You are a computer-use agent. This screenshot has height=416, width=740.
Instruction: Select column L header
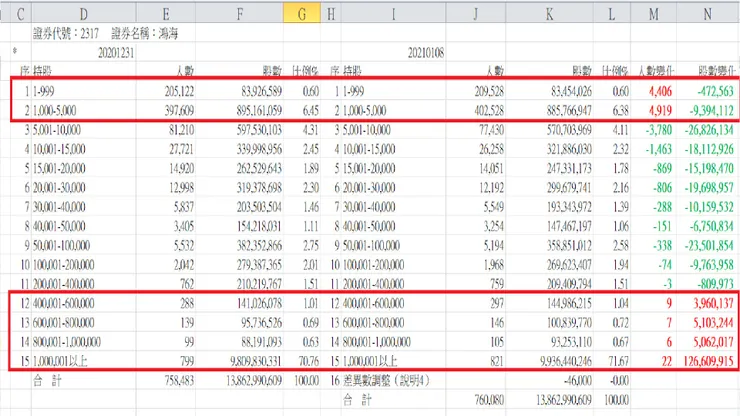coord(612,14)
